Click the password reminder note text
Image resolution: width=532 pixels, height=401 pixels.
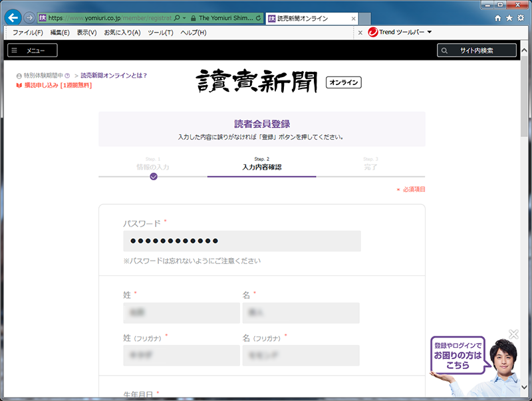click(192, 261)
